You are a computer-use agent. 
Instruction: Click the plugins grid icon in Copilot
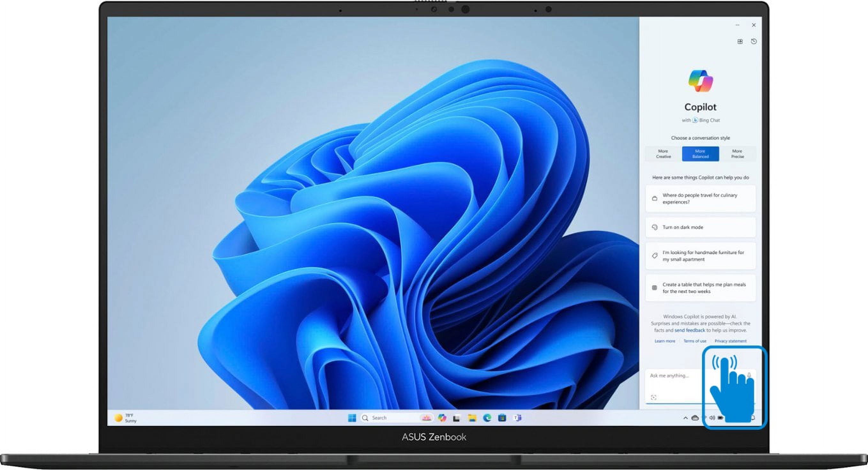[x=740, y=42]
